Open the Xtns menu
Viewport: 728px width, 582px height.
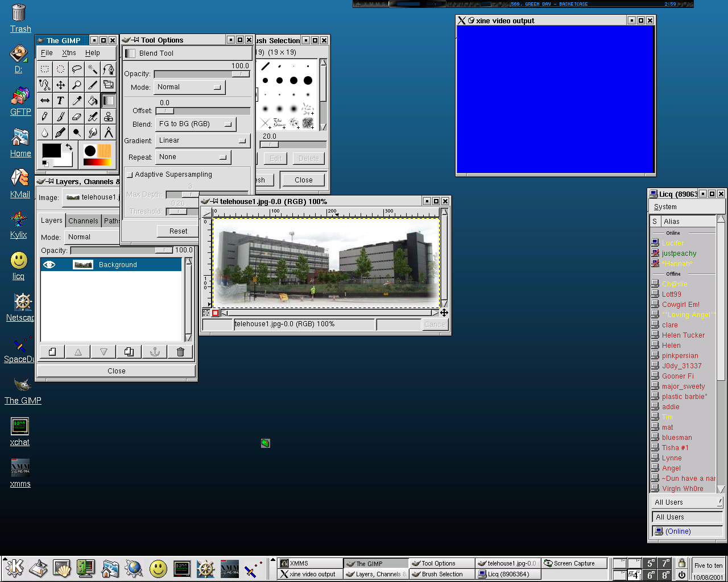[69, 53]
